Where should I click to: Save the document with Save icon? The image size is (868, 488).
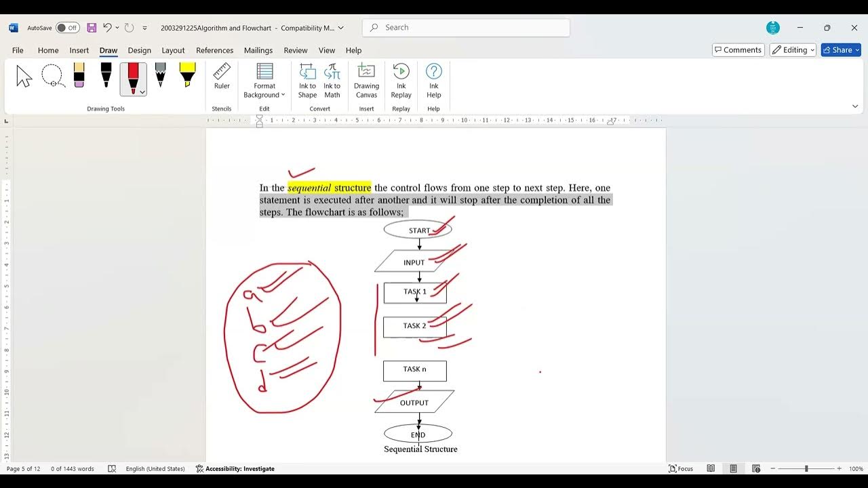(92, 28)
